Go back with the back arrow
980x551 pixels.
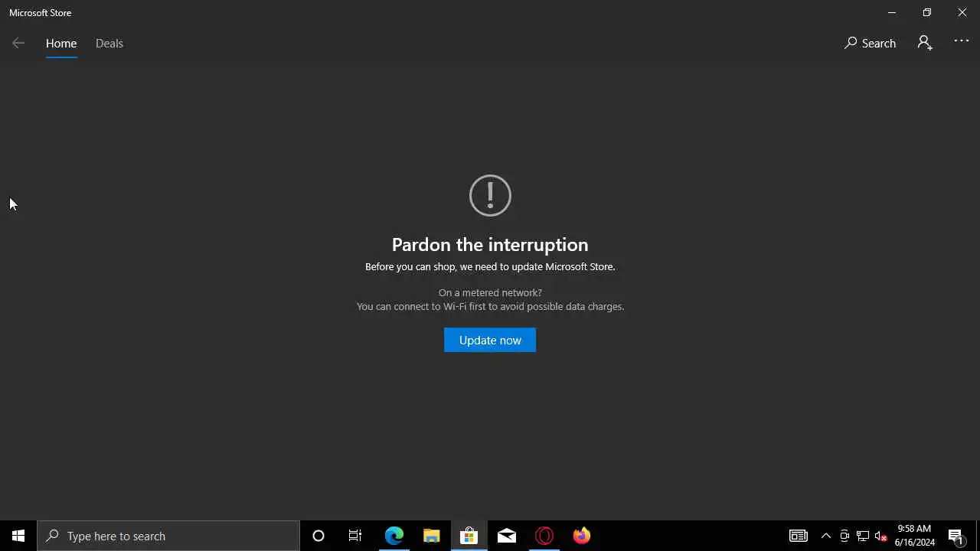tap(18, 43)
